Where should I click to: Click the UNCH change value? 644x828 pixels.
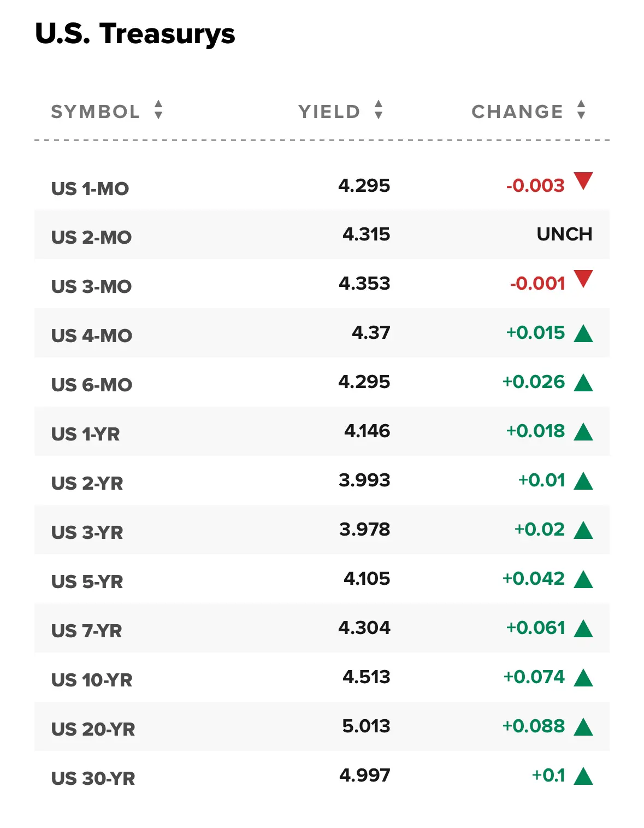pos(565,234)
